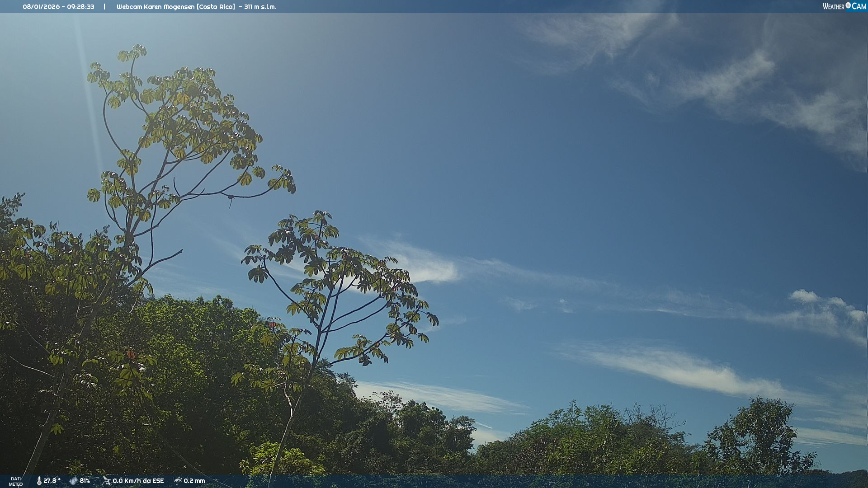The width and height of the screenshot is (868, 488).
Task: Click the WeatherCAM logo
Action: 844,6
